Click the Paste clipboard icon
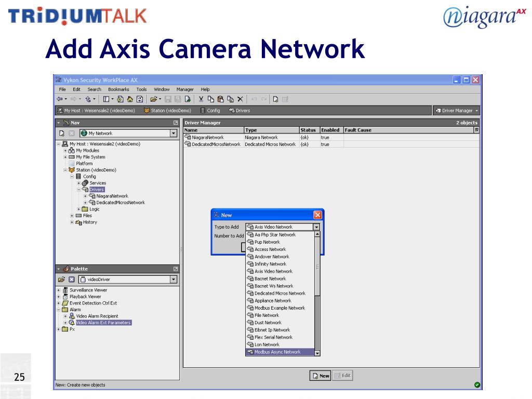Image resolution: width=532 pixels, height=399 pixels. 220,99
